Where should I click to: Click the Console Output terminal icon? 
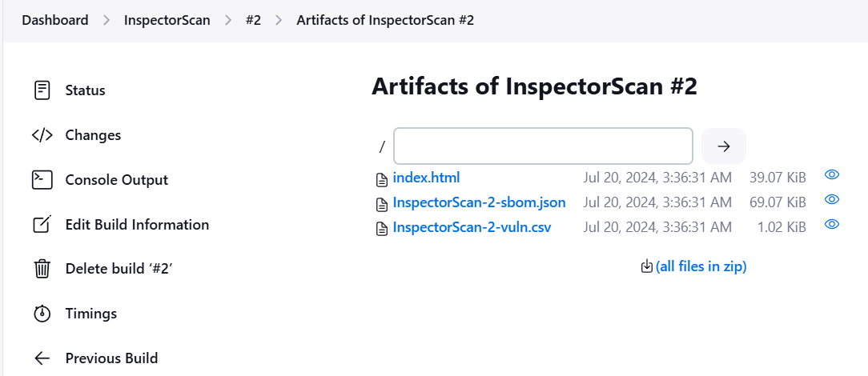tap(42, 180)
